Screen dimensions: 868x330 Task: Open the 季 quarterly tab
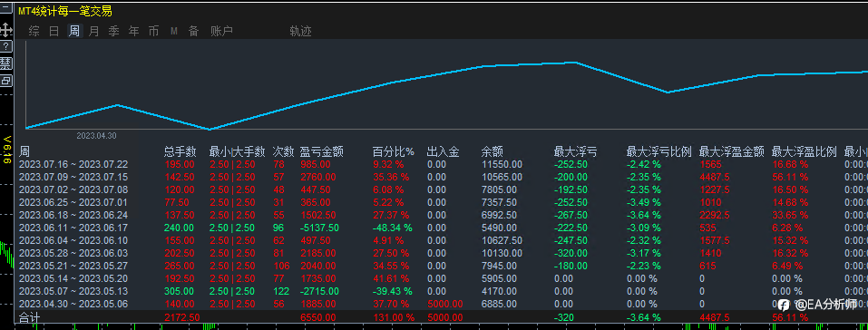point(114,31)
